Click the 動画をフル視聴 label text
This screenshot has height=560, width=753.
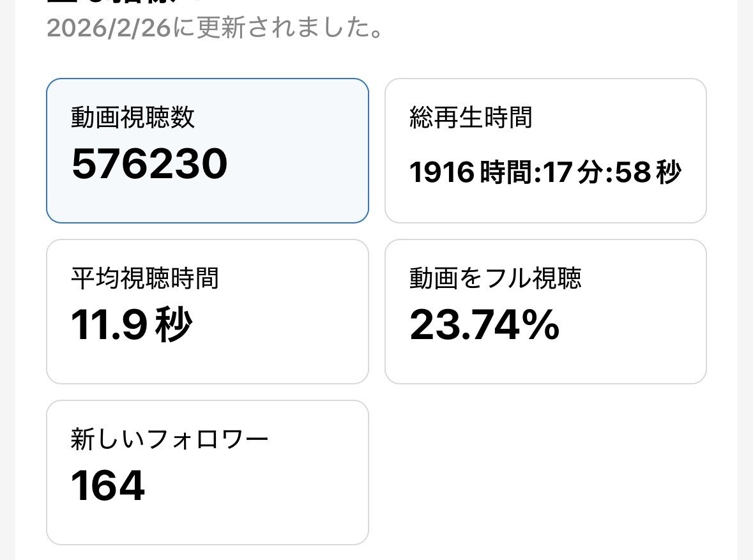495,278
